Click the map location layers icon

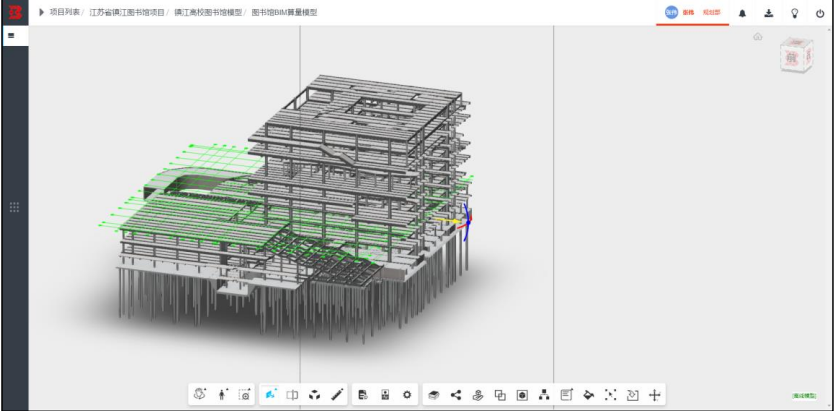click(x=478, y=395)
